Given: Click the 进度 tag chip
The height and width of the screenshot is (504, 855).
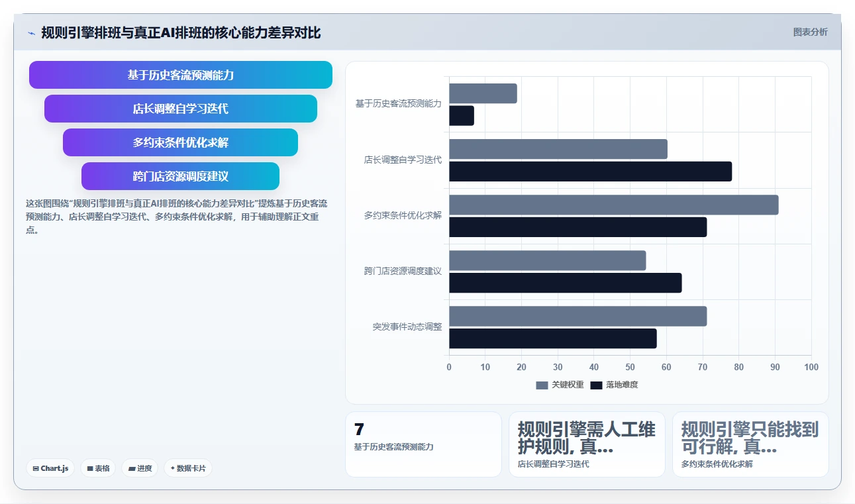Looking at the screenshot, I should [140, 468].
